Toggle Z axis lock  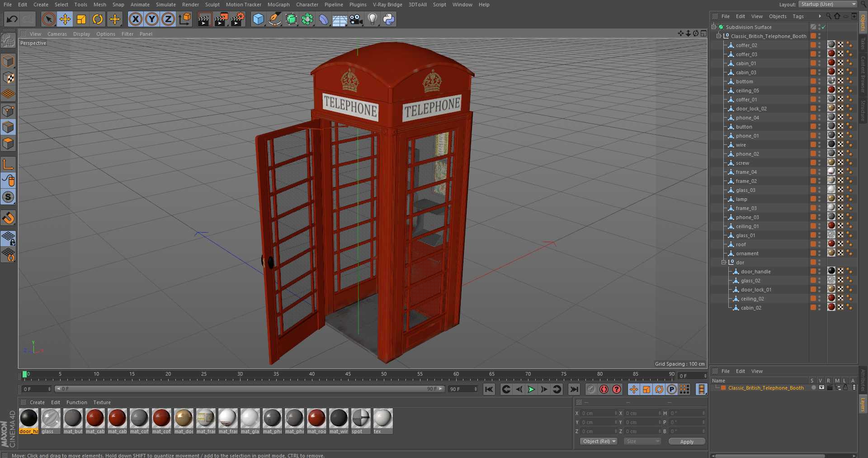(168, 19)
